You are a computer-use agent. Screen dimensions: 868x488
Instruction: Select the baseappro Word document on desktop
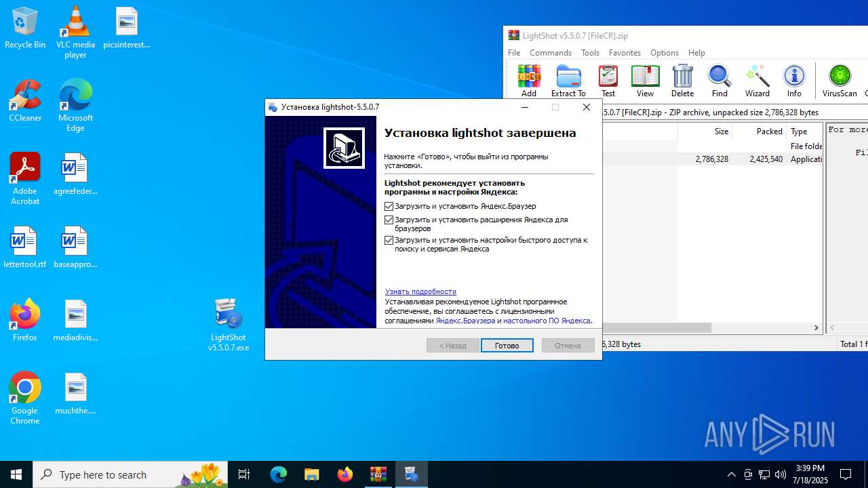click(75, 248)
